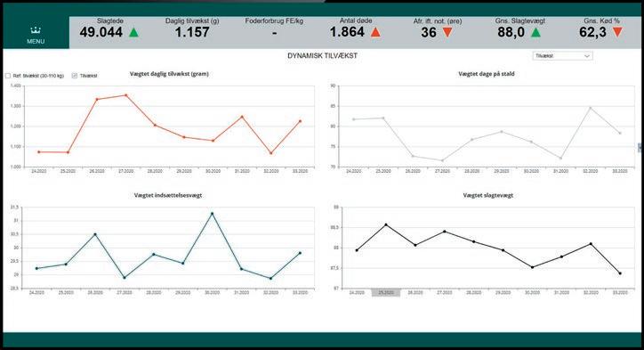Click the small side panel handle at right edge
Viewport: 644px width, 350px height.
640,148
